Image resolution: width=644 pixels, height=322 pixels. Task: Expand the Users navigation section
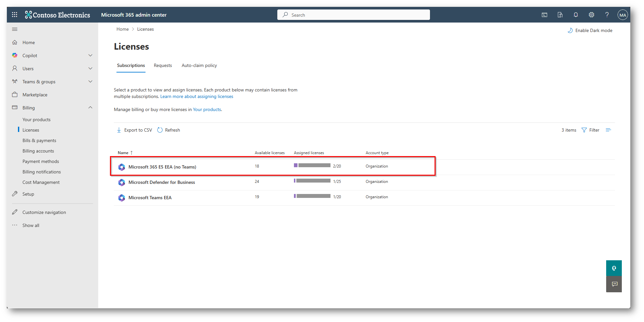pos(90,69)
